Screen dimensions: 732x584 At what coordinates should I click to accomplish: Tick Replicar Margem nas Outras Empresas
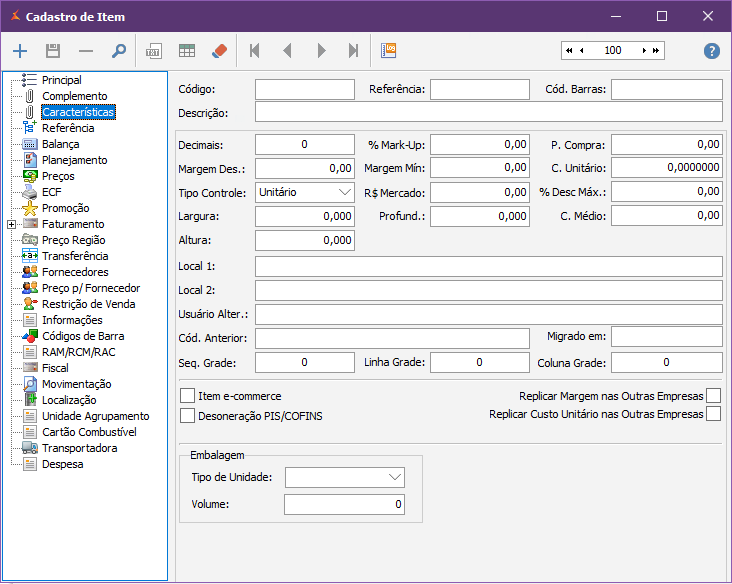point(713,396)
